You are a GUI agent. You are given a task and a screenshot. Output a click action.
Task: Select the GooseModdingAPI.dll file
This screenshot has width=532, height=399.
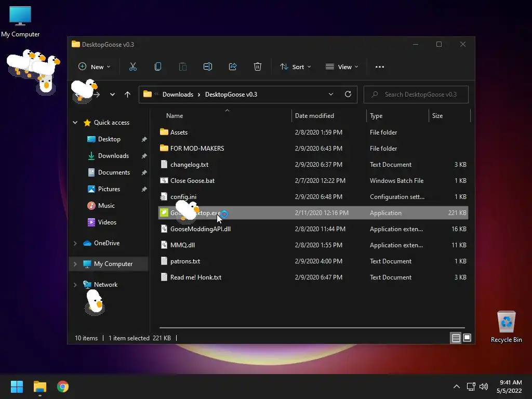coord(313,229)
